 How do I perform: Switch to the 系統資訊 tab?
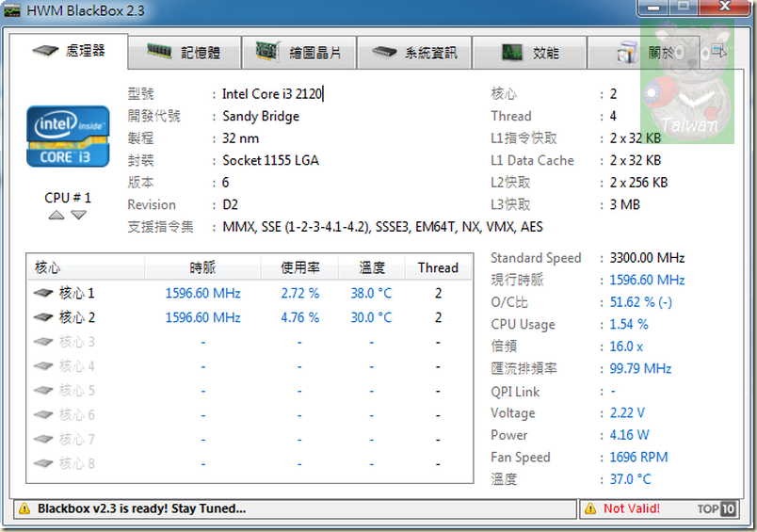coord(414,52)
